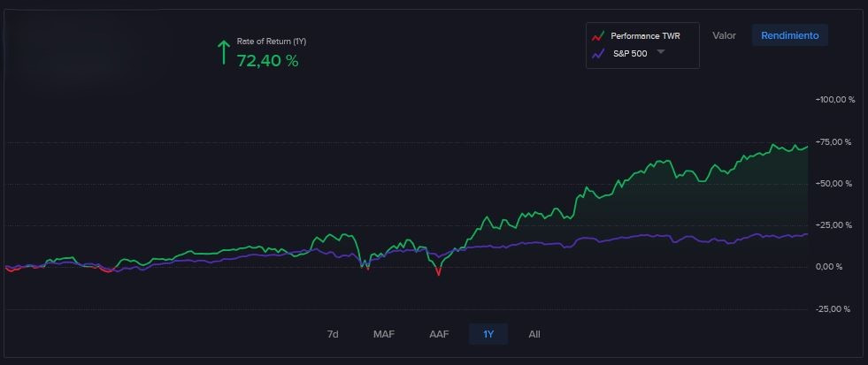Click the purple S&P 500 chart icon

click(599, 54)
